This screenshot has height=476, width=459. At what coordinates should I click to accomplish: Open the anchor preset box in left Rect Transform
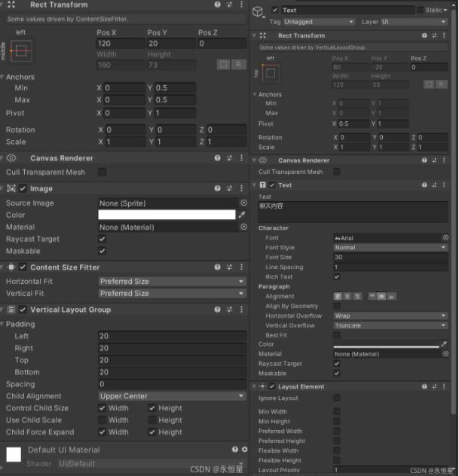coord(21,51)
